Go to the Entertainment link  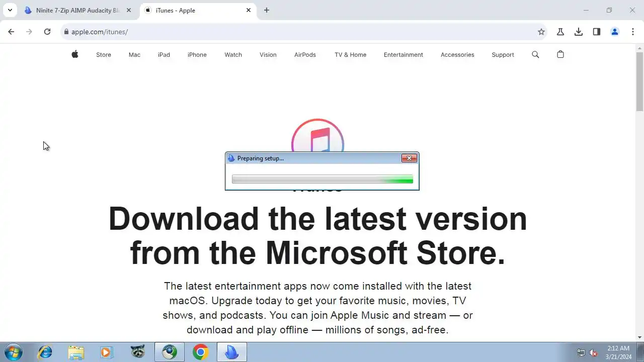coord(404,54)
